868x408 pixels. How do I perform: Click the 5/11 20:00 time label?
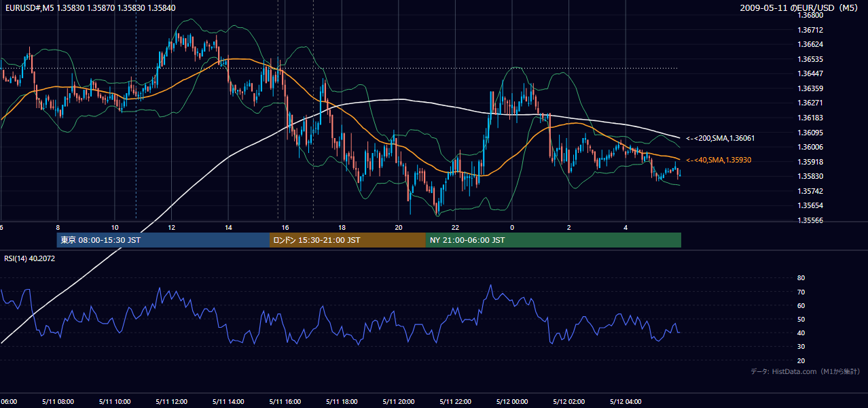coord(400,401)
